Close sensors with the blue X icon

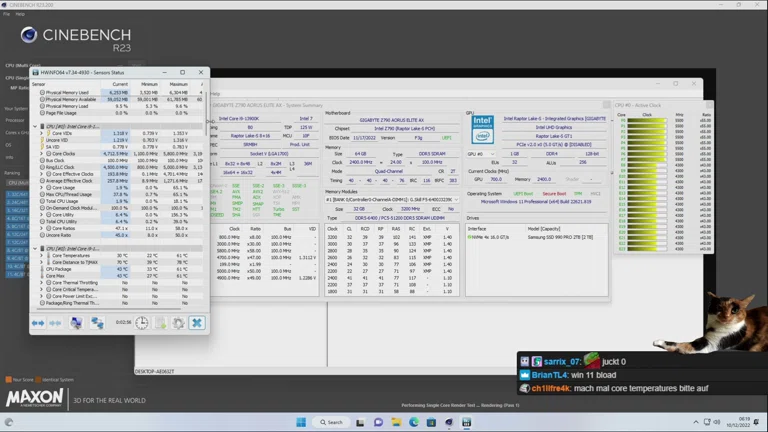pyautogui.click(x=197, y=323)
